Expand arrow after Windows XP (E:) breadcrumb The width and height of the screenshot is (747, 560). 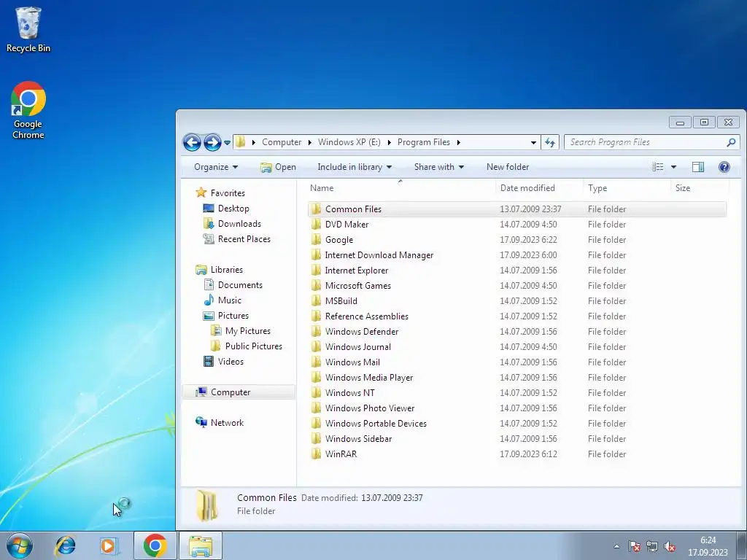[390, 142]
